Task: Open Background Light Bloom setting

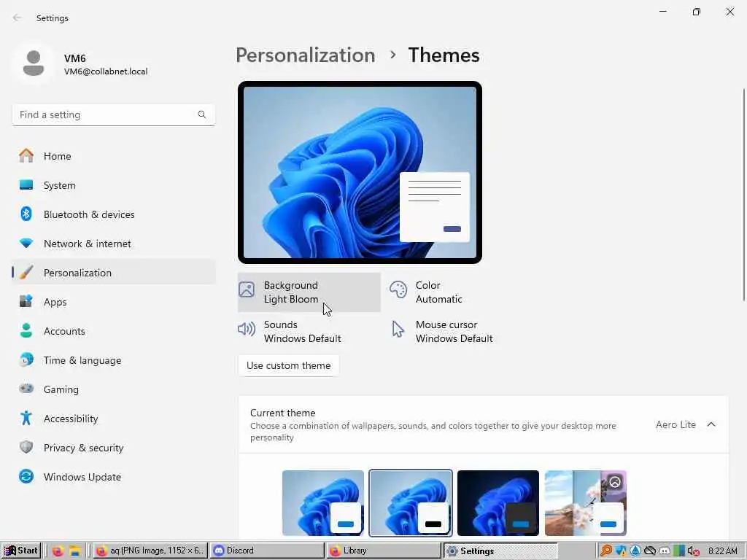Action: tap(309, 292)
